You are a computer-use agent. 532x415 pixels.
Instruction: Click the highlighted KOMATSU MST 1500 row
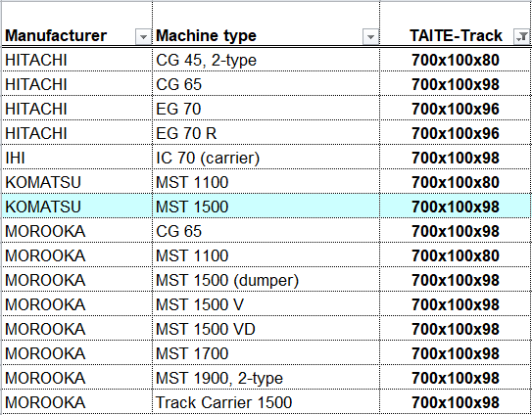coord(266,207)
